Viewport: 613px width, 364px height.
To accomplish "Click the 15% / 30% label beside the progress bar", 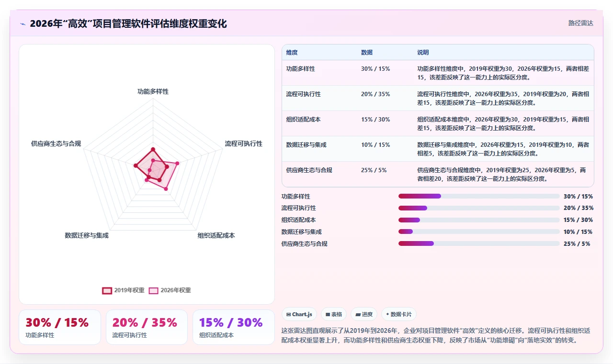I will click(578, 220).
